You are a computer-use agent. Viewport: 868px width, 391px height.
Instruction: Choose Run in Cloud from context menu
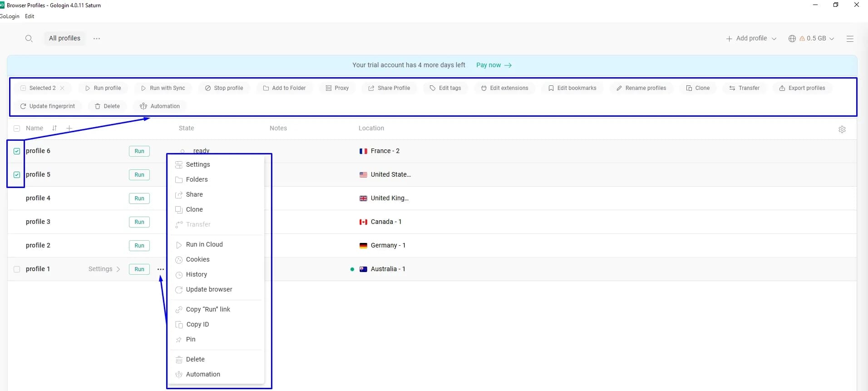pos(204,244)
